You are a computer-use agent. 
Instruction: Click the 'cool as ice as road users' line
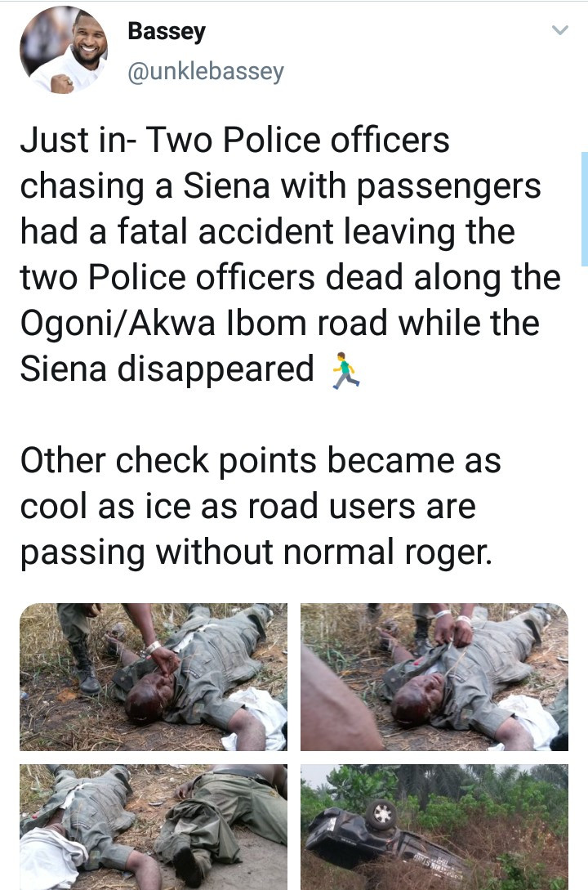click(x=248, y=507)
